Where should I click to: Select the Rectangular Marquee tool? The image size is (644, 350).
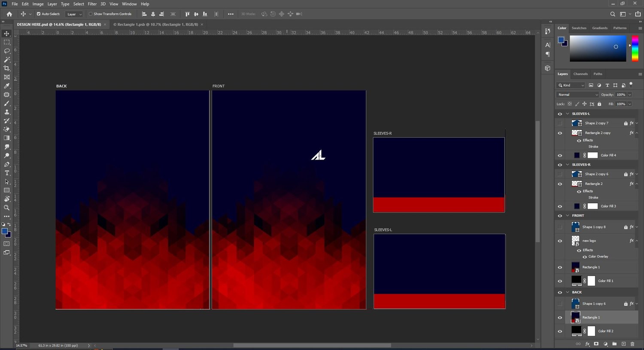[6, 42]
